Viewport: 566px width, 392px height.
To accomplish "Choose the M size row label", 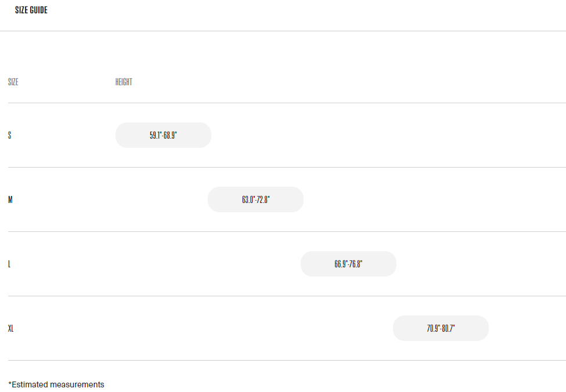I will (x=10, y=200).
